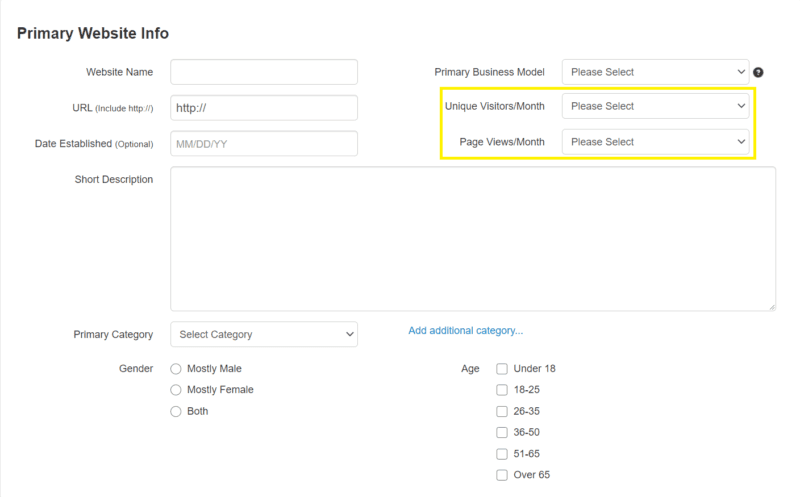Tick the 18-25 age checkbox

point(502,390)
